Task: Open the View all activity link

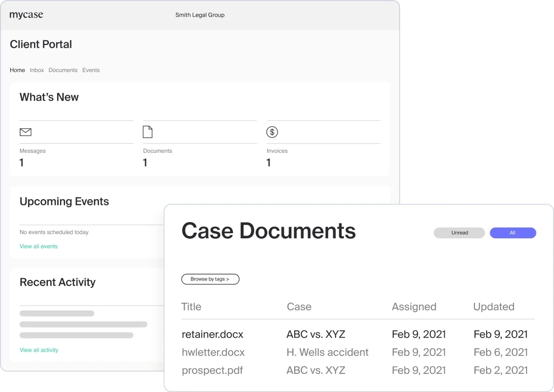Action: pyautogui.click(x=39, y=350)
